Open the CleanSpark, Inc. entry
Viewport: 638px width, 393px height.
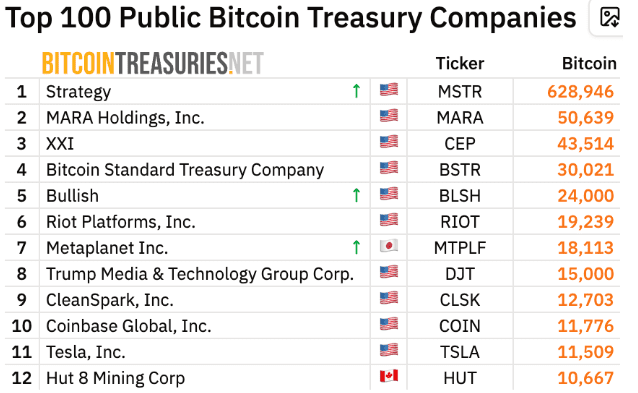click(110, 300)
